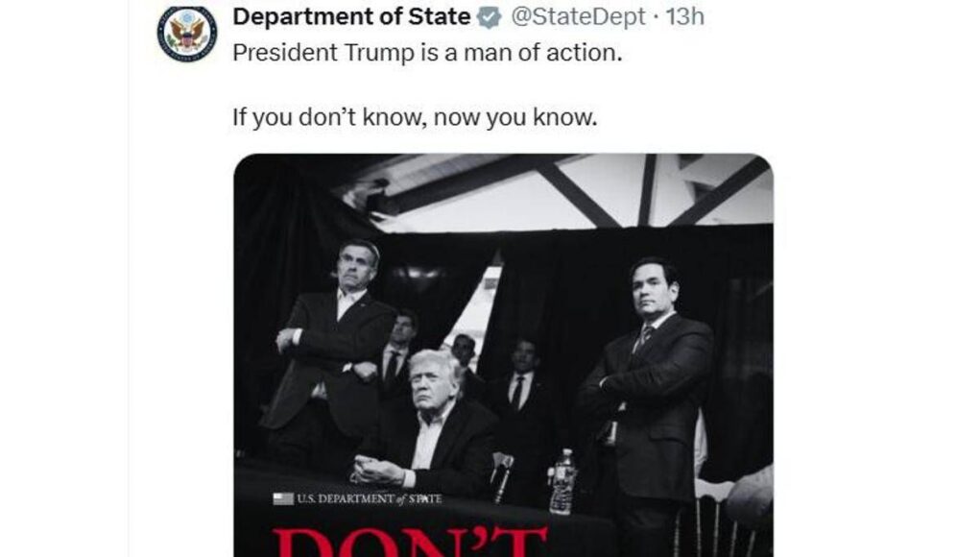Click the small flag icon in the photo logo
This screenshot has width=980, height=557.
(x=283, y=498)
